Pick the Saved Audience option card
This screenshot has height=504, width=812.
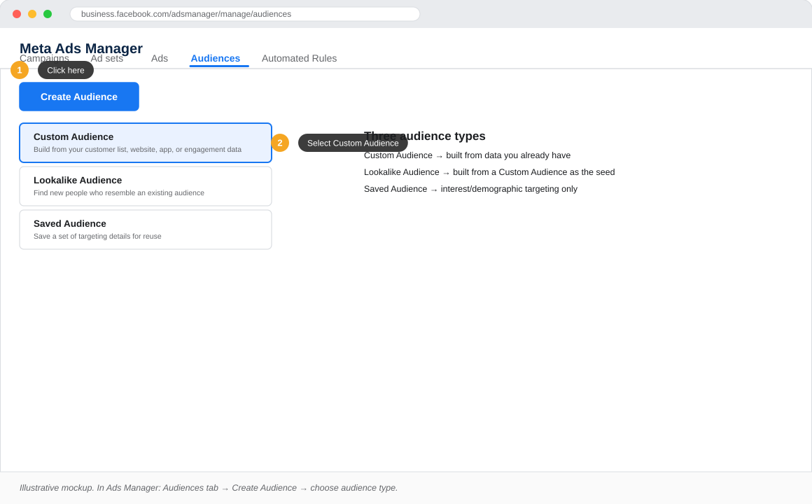click(146, 230)
